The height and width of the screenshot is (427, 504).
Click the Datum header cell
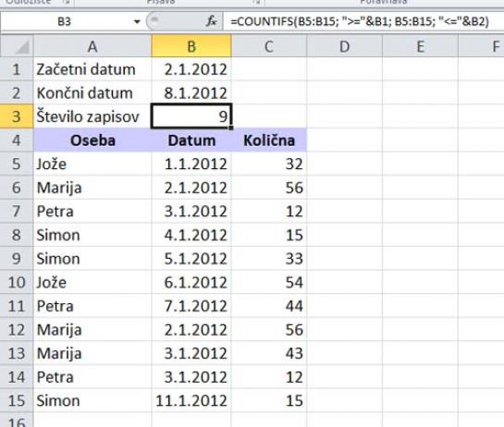coord(191,140)
